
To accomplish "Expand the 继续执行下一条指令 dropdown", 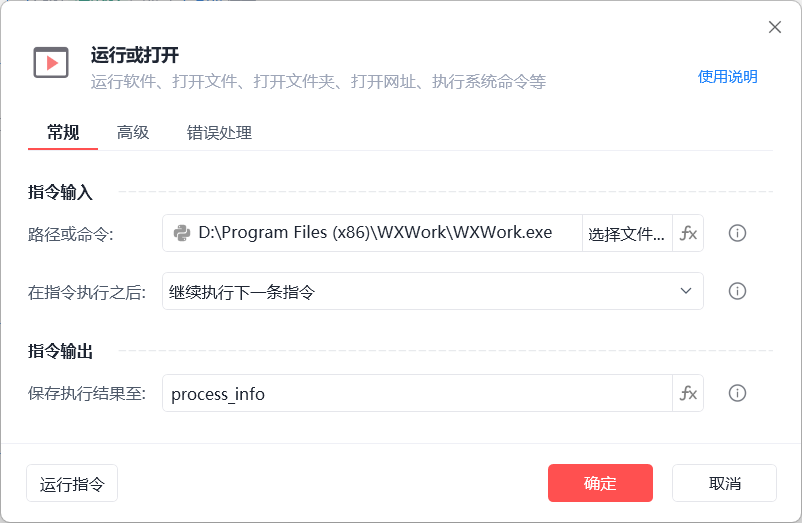I will tap(433, 291).
